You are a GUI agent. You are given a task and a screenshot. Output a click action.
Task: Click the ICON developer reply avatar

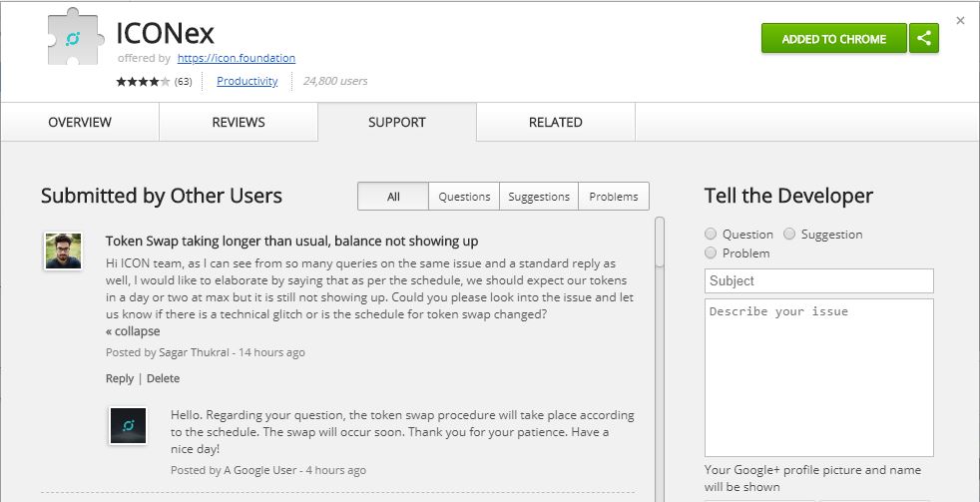[x=128, y=426]
